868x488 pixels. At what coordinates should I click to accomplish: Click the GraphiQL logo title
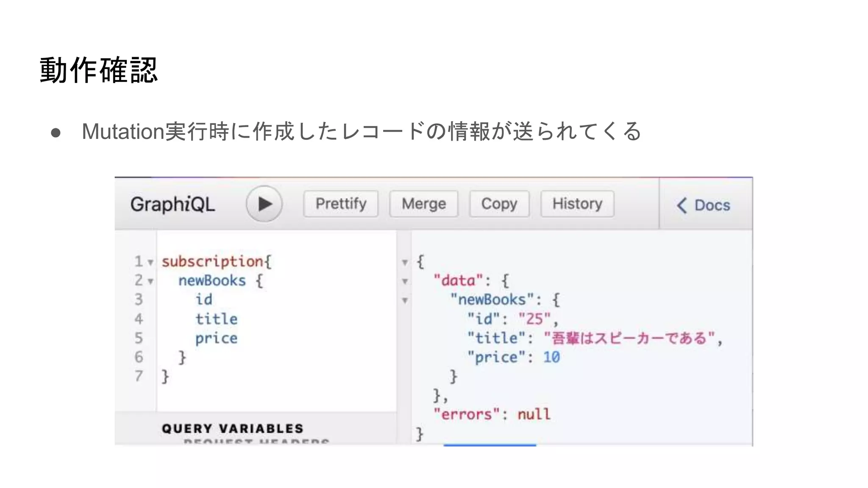pyautogui.click(x=172, y=204)
